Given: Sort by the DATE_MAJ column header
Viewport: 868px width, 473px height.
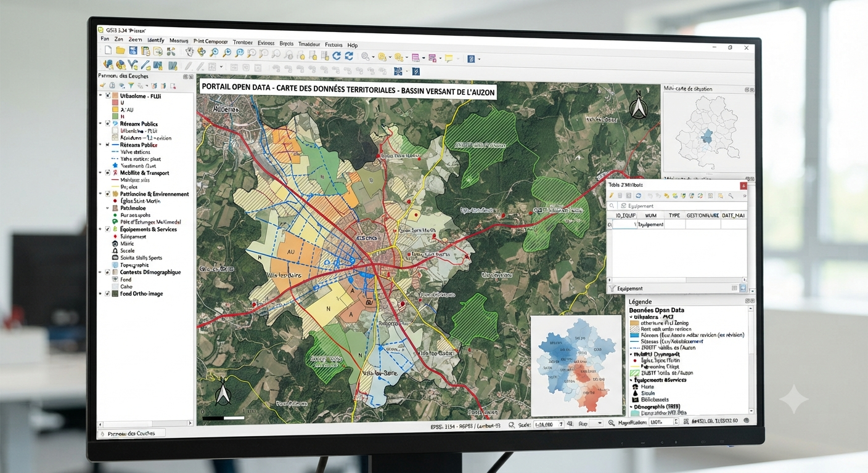Looking at the screenshot, I should click(x=733, y=216).
